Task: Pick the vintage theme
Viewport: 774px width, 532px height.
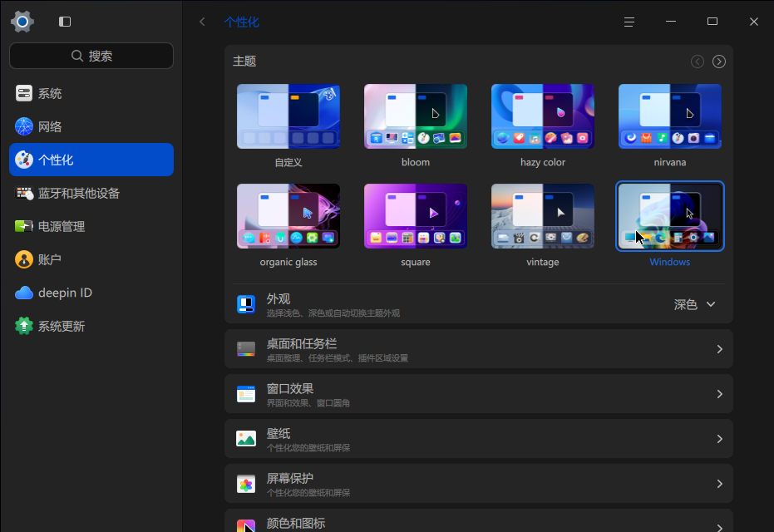Action: 543,216
